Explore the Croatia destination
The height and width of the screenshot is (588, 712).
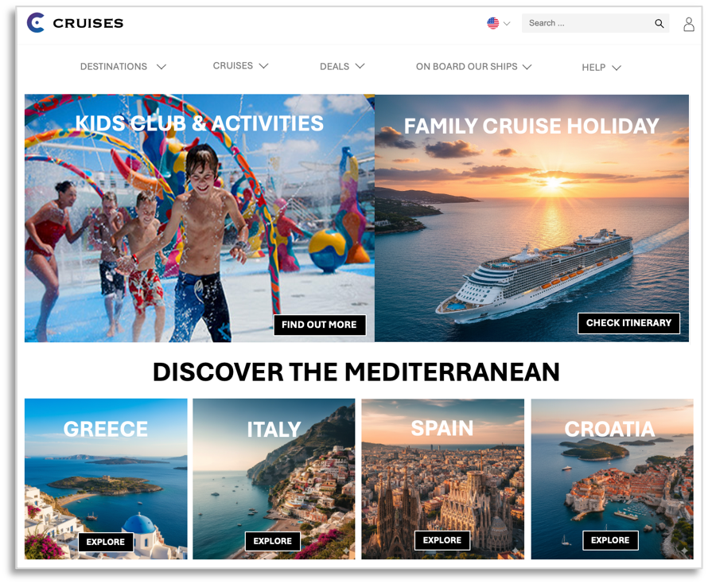tap(610, 540)
